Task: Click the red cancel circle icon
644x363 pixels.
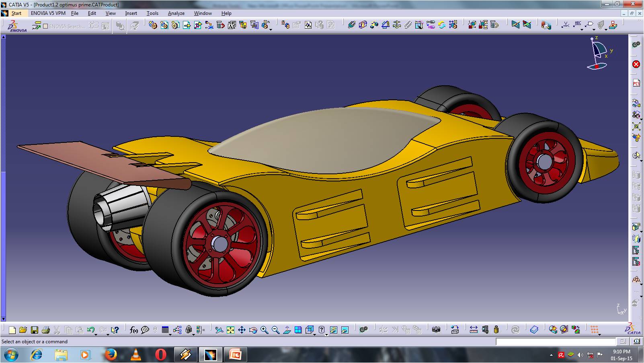Action: tap(636, 64)
